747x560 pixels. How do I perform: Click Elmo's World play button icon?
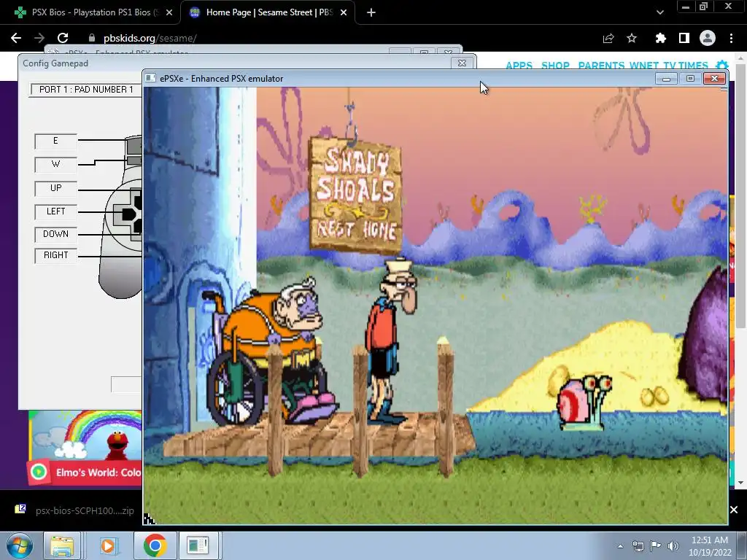click(39, 472)
